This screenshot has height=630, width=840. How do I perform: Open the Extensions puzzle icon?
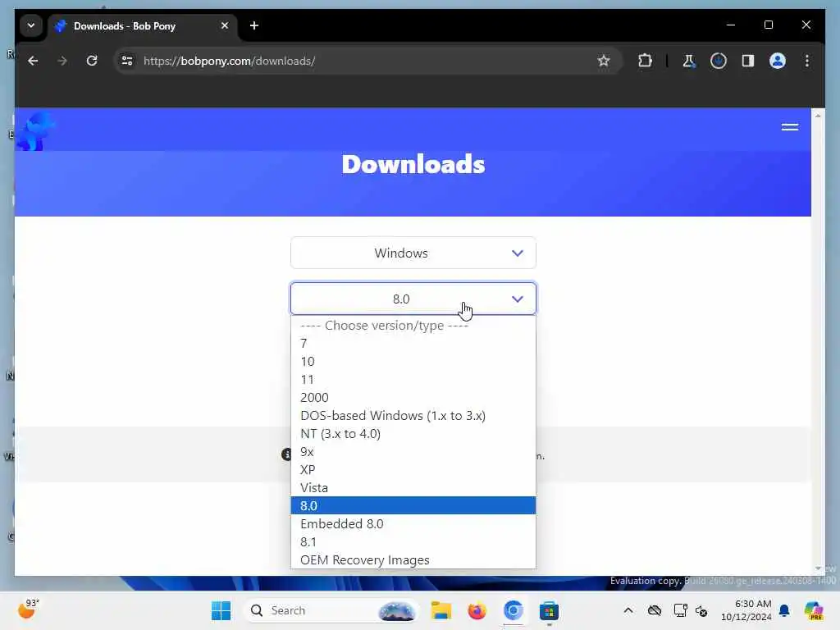645,61
